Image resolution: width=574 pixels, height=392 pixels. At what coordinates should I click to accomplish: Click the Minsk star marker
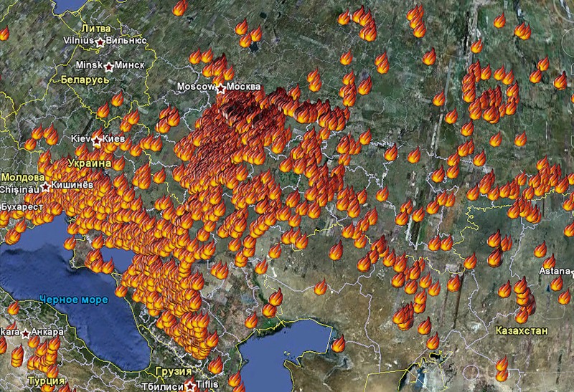pyautogui.click(x=109, y=67)
